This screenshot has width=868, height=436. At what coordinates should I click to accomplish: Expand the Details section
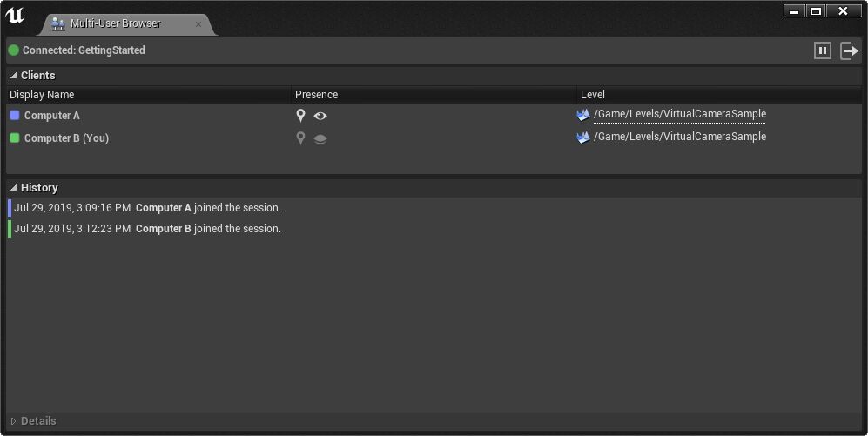14,421
